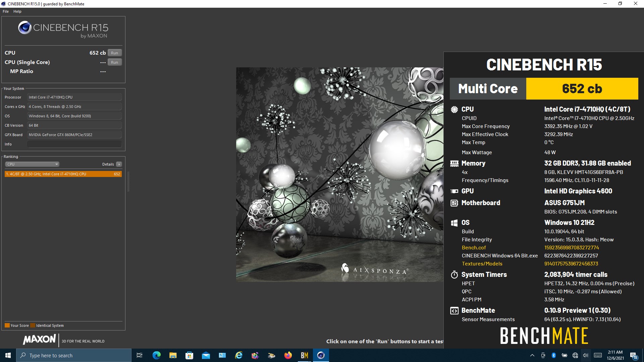Click the touch keyboard tray icon
The width and height of the screenshot is (644, 362).
point(598,355)
